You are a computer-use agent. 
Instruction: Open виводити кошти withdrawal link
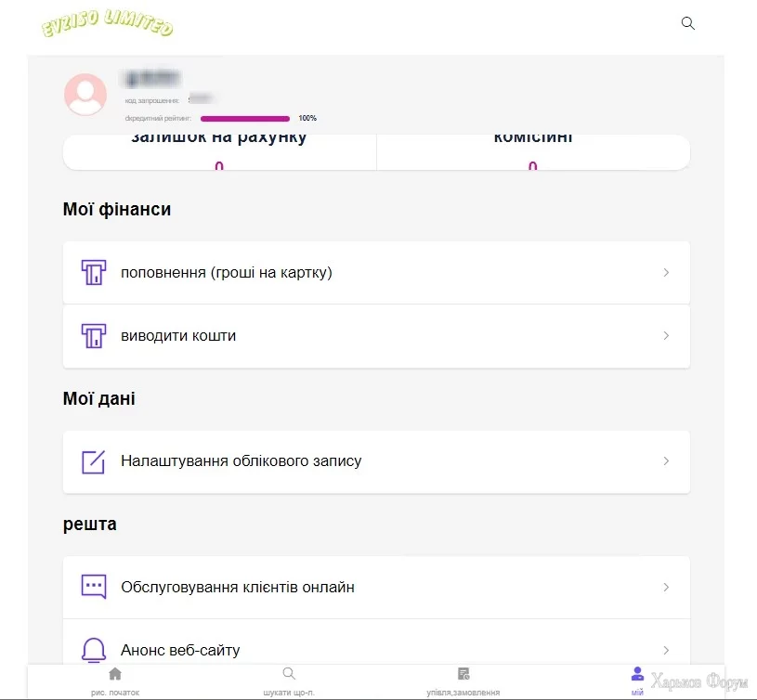pos(178,336)
